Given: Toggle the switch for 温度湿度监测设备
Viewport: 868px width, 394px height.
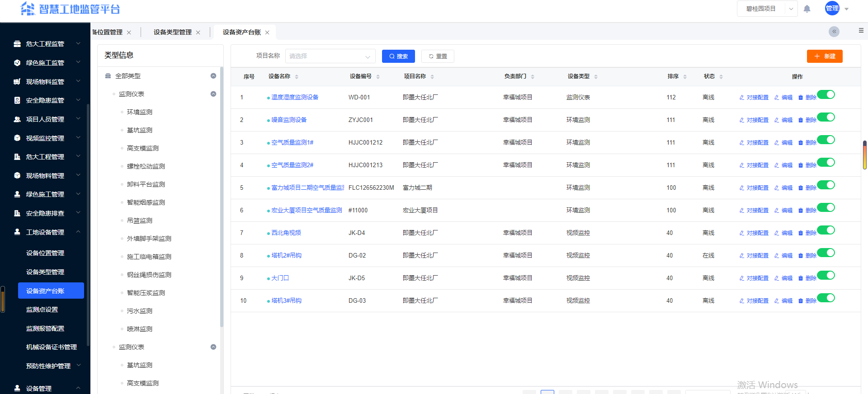Looking at the screenshot, I should tap(826, 94).
